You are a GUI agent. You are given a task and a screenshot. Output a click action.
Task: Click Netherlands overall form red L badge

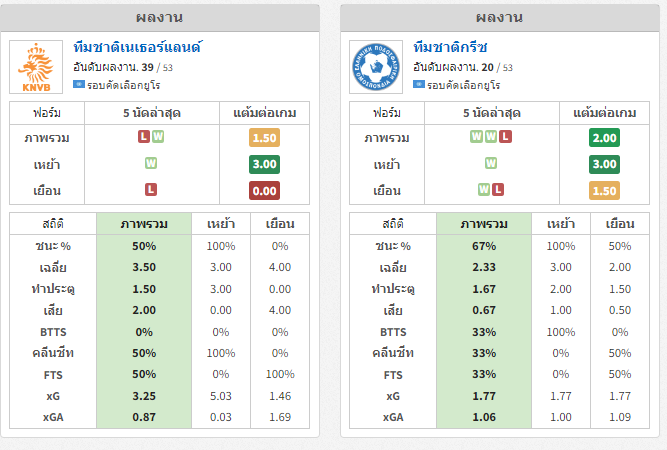click(x=144, y=137)
